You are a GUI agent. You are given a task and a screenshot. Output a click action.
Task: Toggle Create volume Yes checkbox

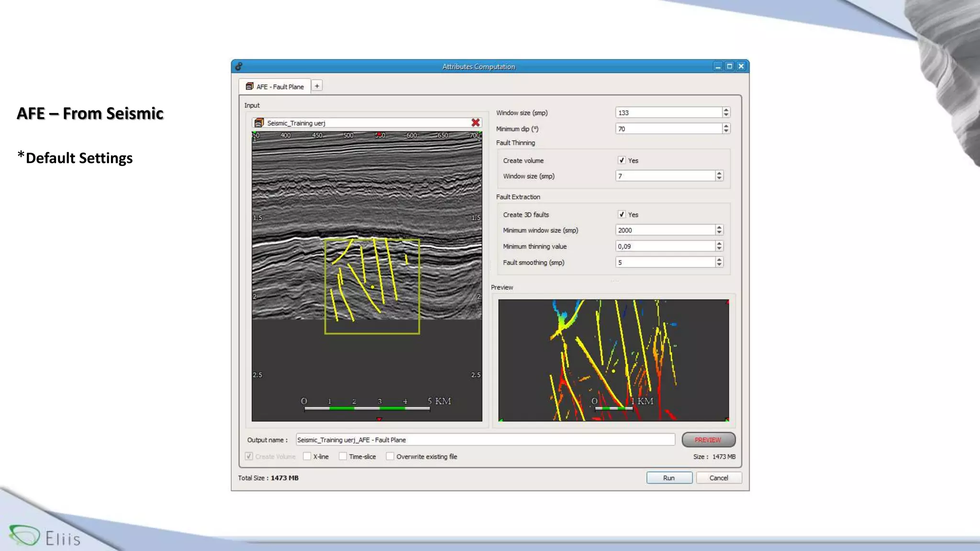coord(622,160)
